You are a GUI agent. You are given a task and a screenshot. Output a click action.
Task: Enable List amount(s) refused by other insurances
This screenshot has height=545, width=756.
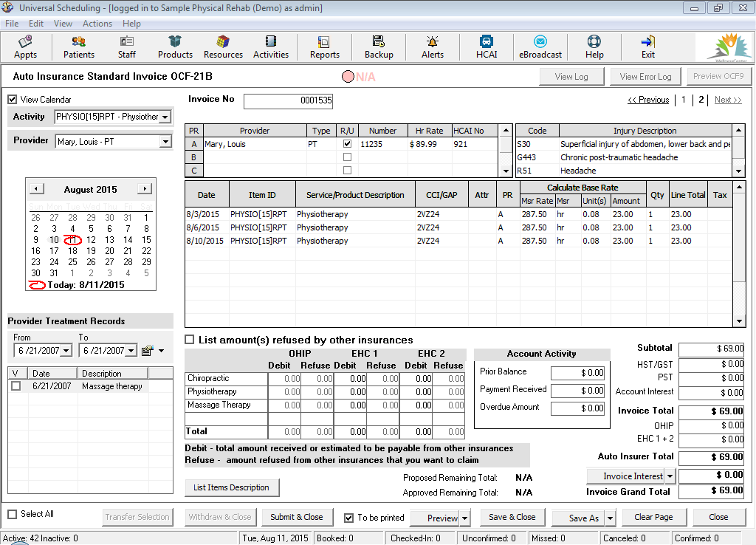pyautogui.click(x=190, y=340)
